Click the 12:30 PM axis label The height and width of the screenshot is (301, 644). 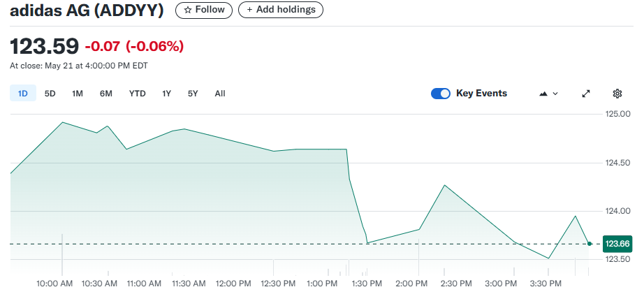click(x=278, y=284)
